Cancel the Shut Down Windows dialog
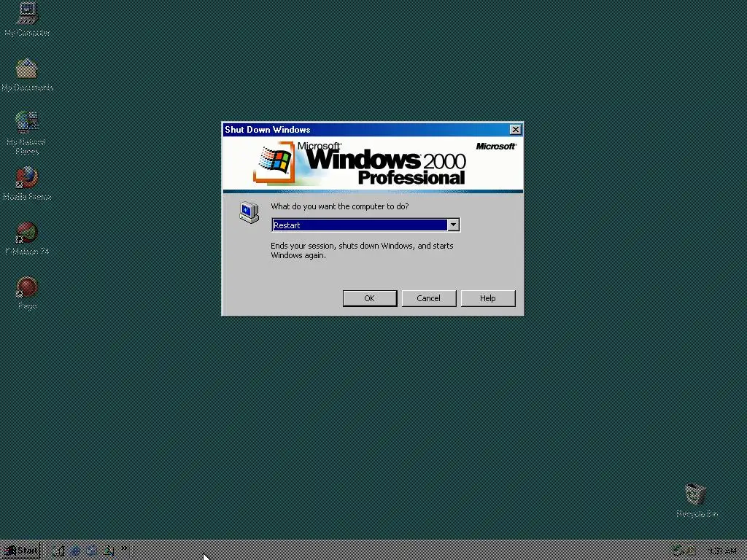This screenshot has width=747, height=560. pos(429,298)
